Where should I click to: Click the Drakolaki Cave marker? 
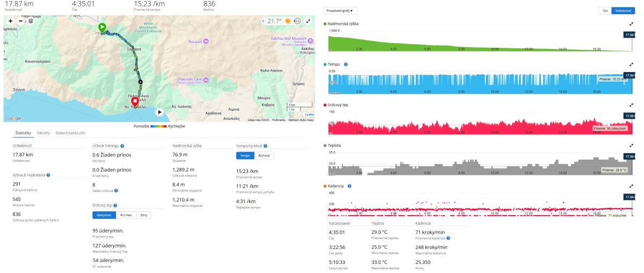206,81
